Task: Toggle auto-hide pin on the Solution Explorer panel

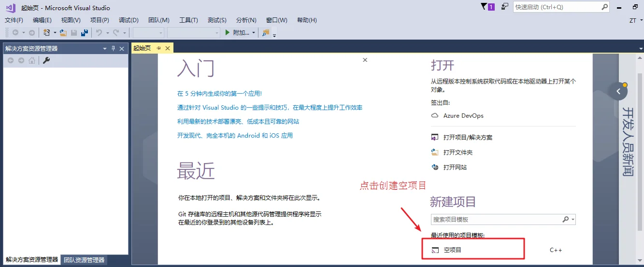Action: 114,48
